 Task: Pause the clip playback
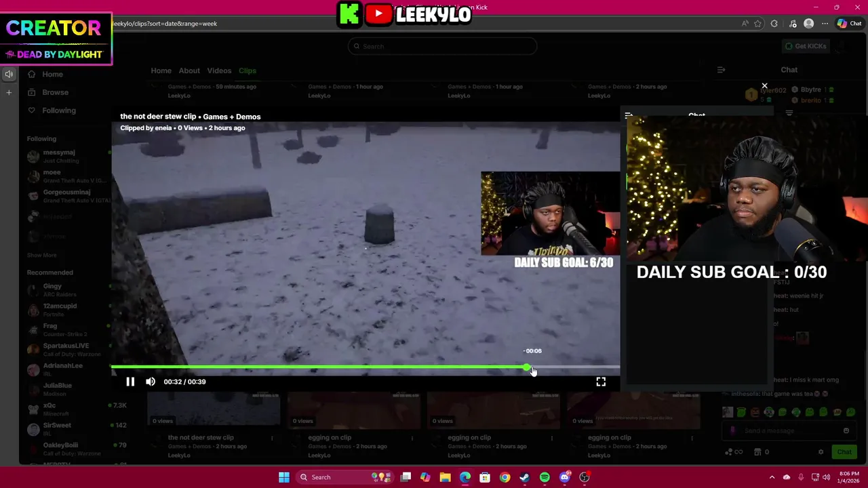(x=130, y=382)
